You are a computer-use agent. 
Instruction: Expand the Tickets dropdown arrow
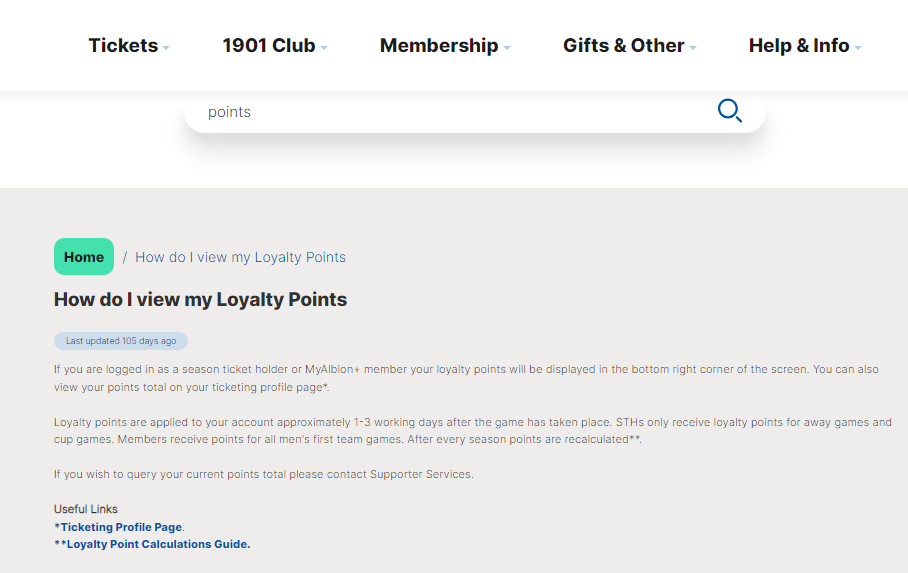pyautogui.click(x=166, y=48)
